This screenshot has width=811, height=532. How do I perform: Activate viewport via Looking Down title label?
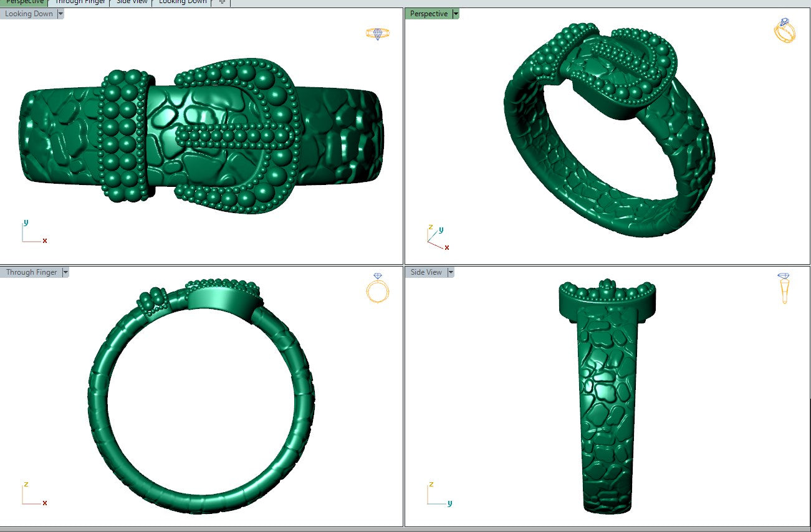(x=29, y=14)
